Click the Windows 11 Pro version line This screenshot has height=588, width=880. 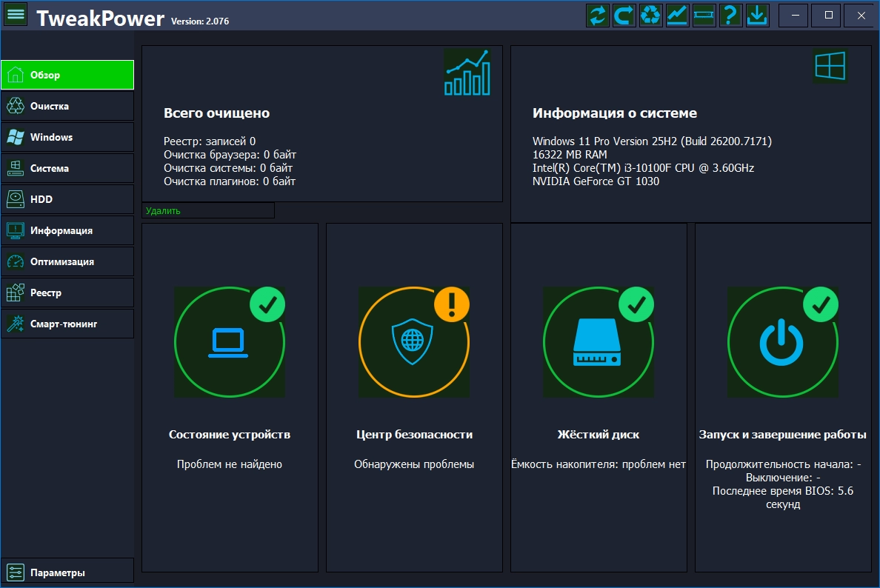pos(652,141)
